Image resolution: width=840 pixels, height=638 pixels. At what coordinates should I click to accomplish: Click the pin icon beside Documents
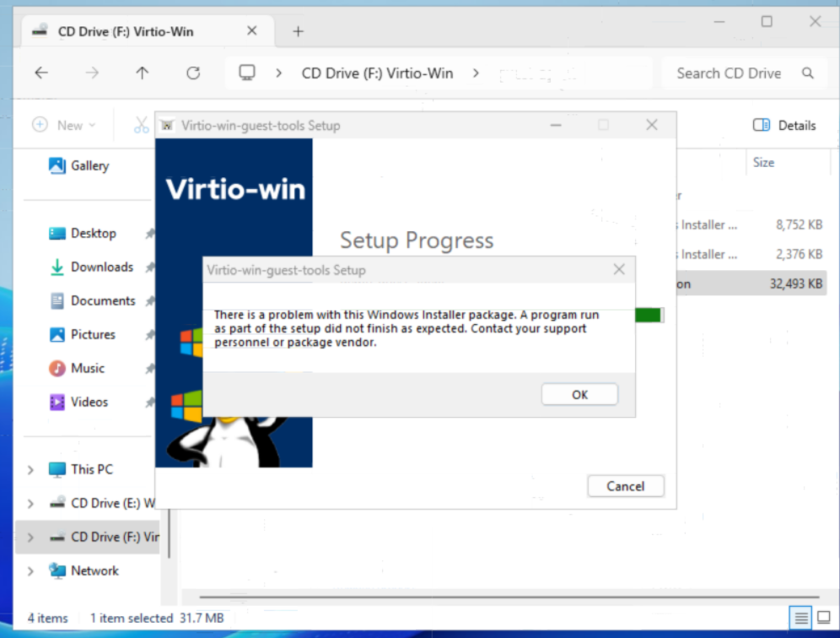150,300
